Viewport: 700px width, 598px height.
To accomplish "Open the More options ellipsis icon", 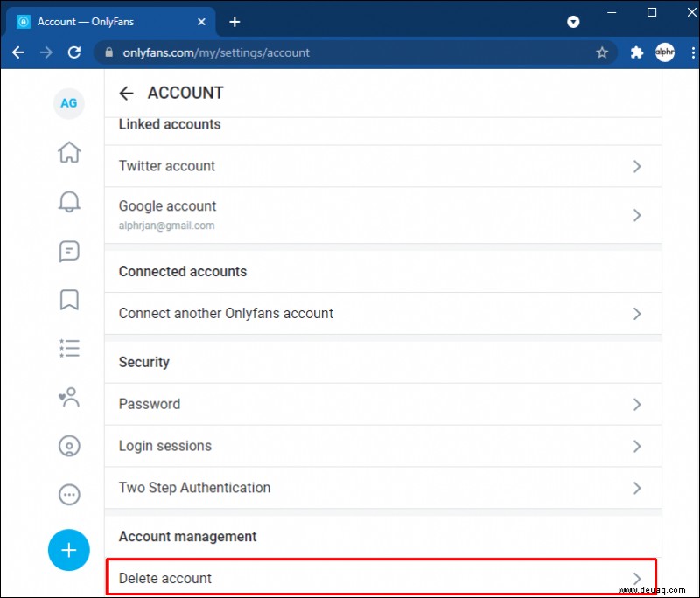I will (x=69, y=495).
